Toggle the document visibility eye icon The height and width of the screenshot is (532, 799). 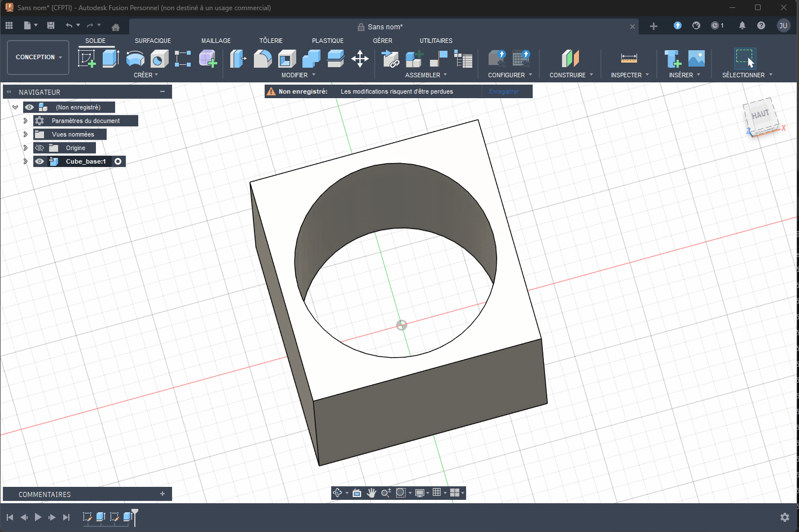point(29,107)
